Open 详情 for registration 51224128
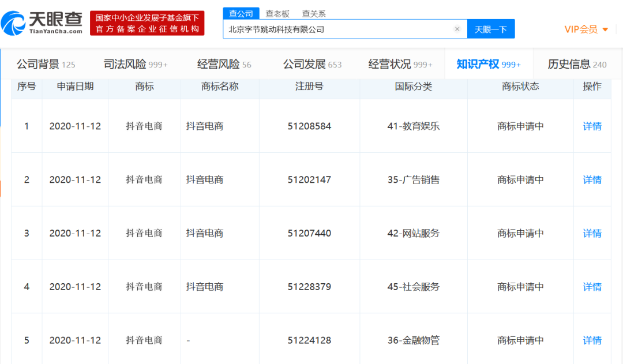This screenshot has height=364, width=623. (592, 340)
